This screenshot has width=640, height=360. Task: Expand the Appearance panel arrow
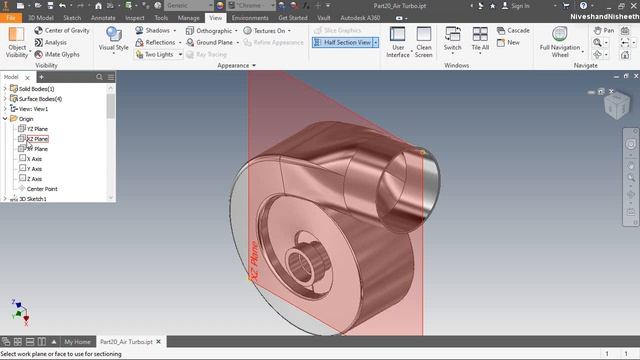coord(254,65)
